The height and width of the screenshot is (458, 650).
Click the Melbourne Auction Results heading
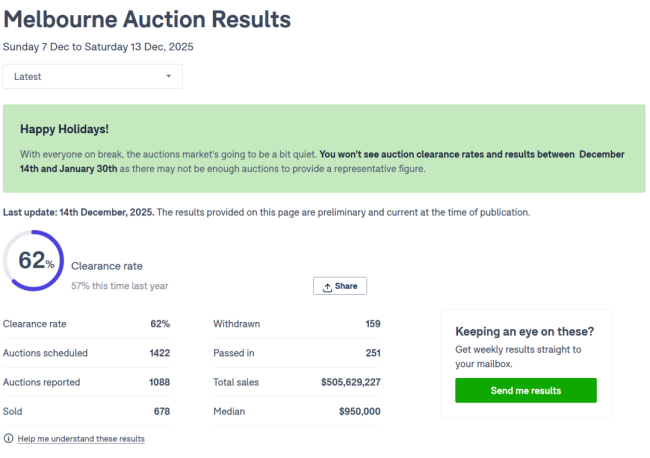tap(147, 19)
